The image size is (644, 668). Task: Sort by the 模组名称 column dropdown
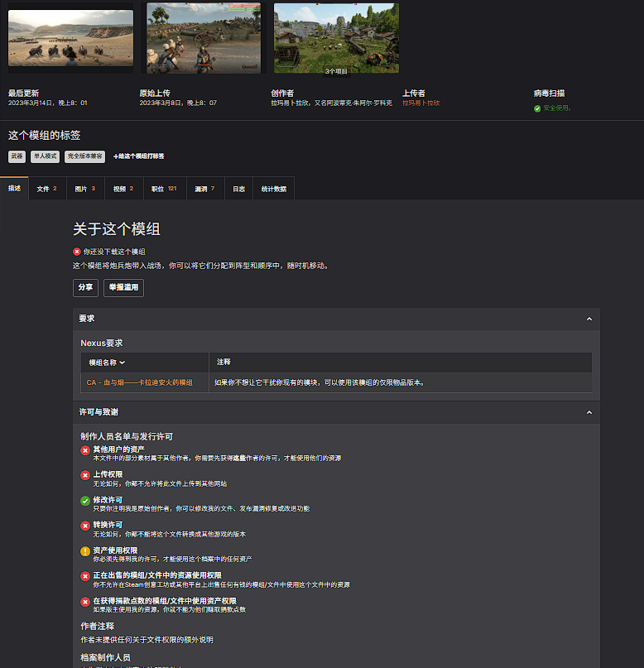pyautogui.click(x=107, y=363)
